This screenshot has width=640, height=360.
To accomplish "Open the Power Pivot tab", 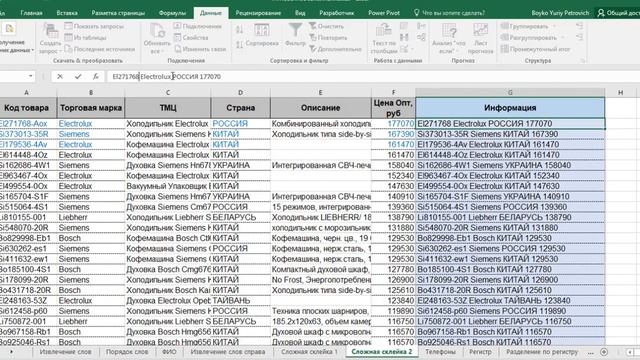I will [x=384, y=13].
